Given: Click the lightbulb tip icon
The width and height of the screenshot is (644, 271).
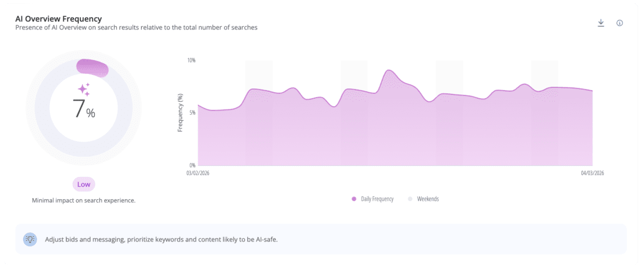Looking at the screenshot, I should 30,239.
